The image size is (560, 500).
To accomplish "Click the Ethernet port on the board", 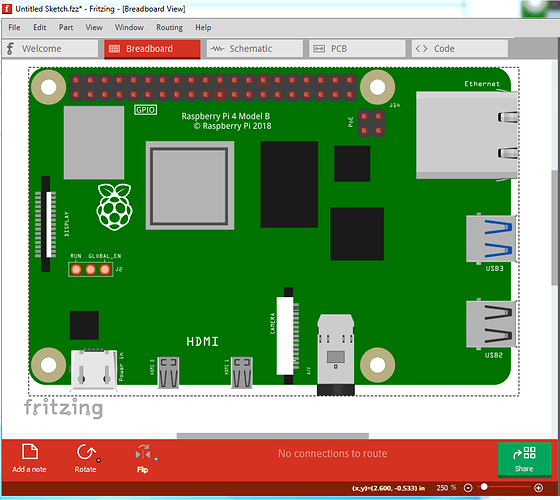I will pos(467,135).
